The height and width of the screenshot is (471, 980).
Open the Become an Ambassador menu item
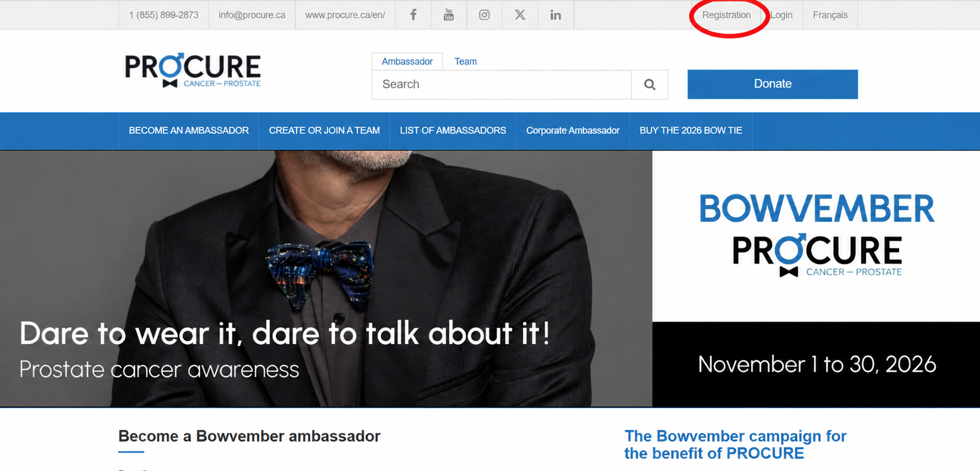[189, 131]
